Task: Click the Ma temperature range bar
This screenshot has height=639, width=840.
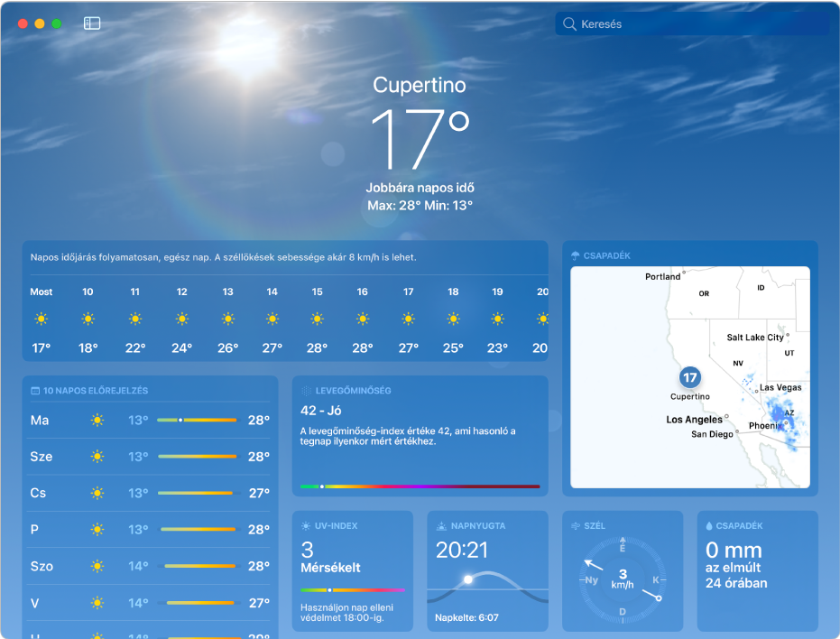Action: pyautogui.click(x=197, y=420)
